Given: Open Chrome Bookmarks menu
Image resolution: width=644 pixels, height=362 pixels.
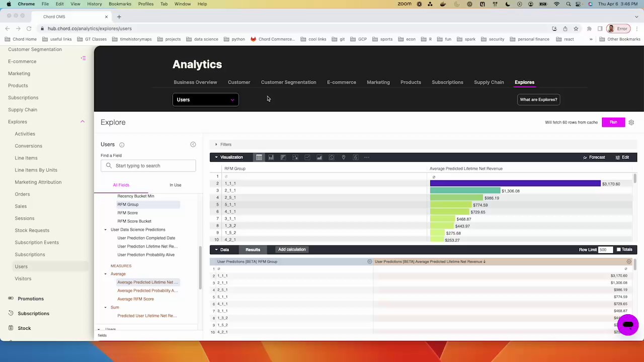Looking at the screenshot, I should 120,4.
